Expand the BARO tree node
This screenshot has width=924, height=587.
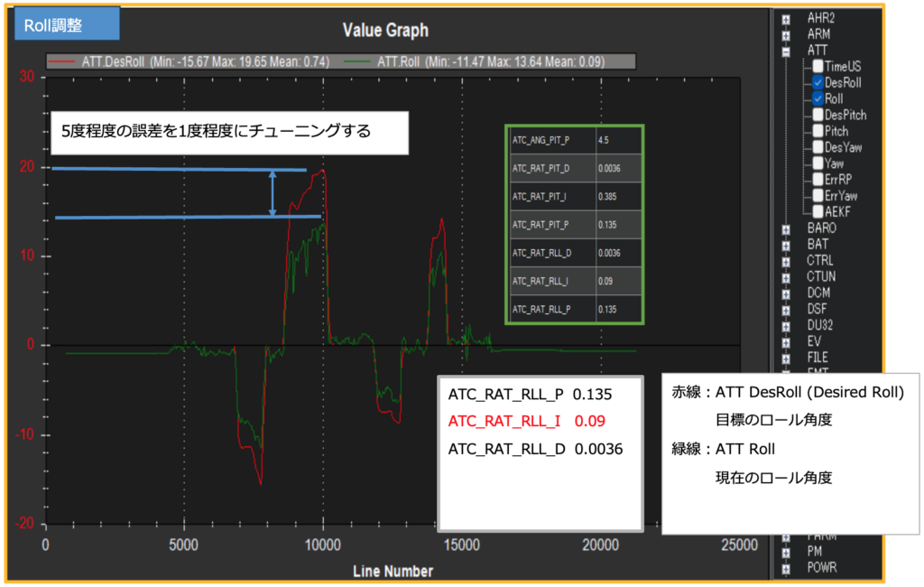click(786, 229)
